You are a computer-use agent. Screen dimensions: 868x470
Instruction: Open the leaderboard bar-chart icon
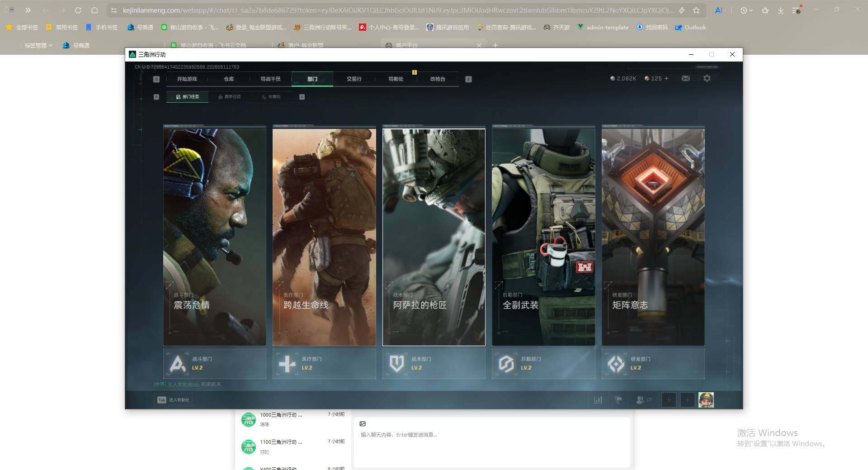coord(598,400)
